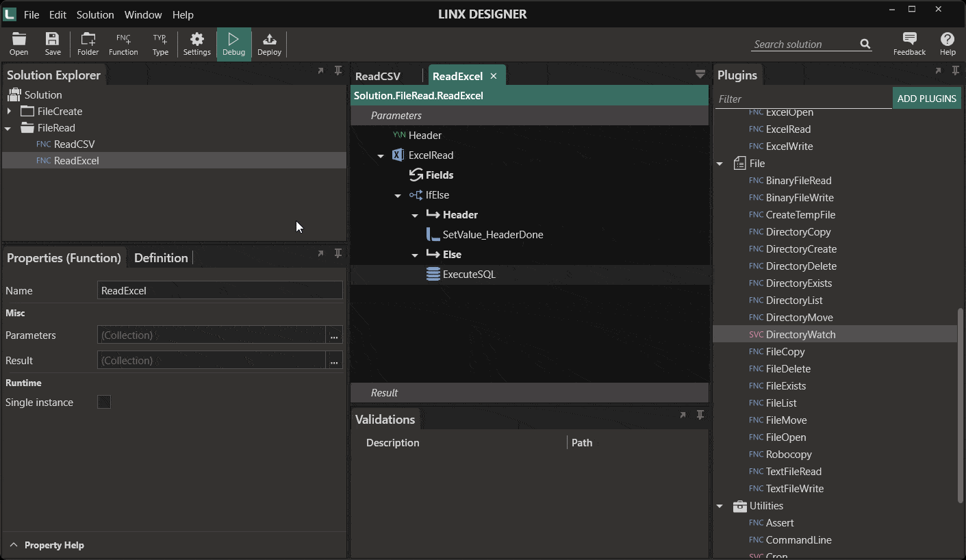Open Result collection ellipsis button
The height and width of the screenshot is (560, 966).
point(334,360)
